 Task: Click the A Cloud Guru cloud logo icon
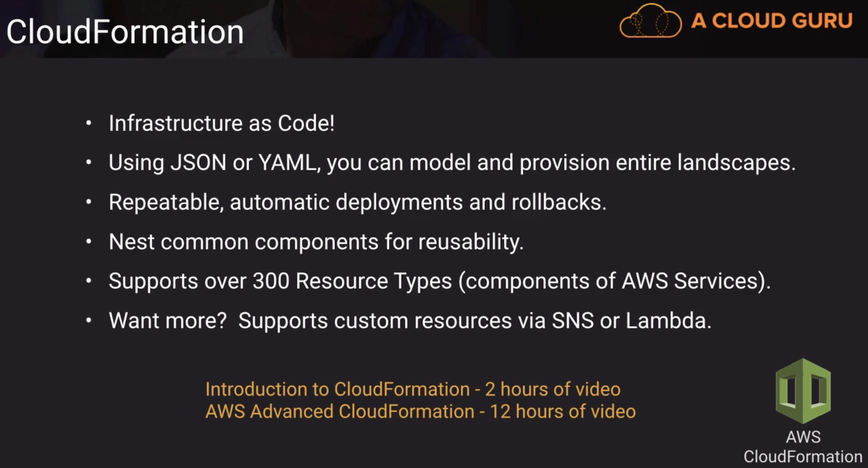tap(650, 21)
